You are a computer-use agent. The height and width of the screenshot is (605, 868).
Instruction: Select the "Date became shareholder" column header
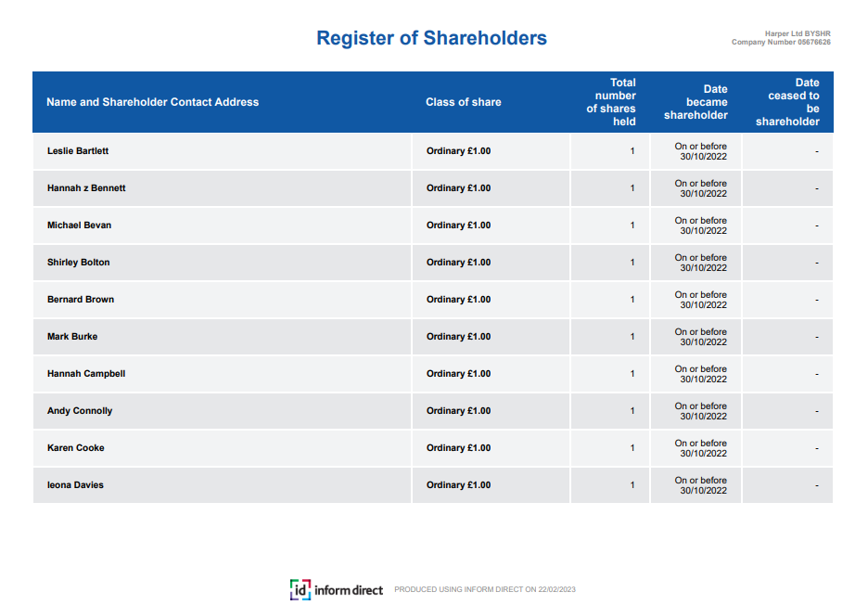696,102
